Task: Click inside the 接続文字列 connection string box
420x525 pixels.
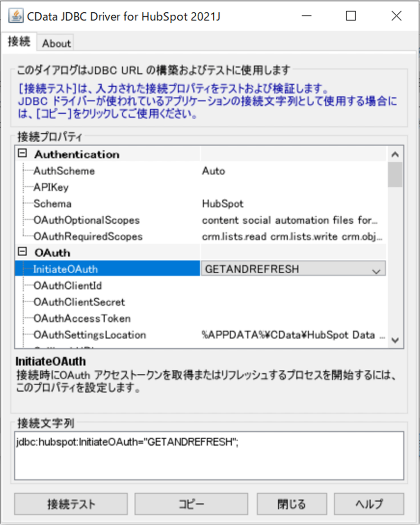Action: [x=209, y=456]
